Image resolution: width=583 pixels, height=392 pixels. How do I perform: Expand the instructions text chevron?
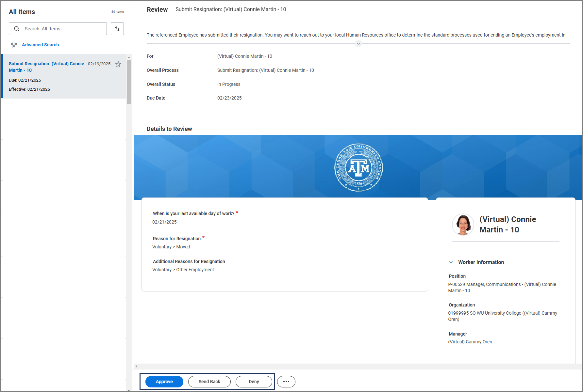point(358,44)
